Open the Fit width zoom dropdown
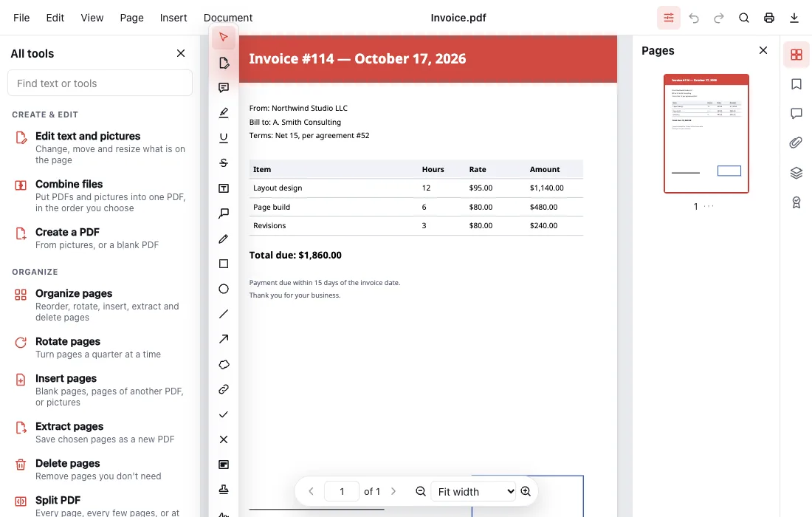 click(473, 492)
